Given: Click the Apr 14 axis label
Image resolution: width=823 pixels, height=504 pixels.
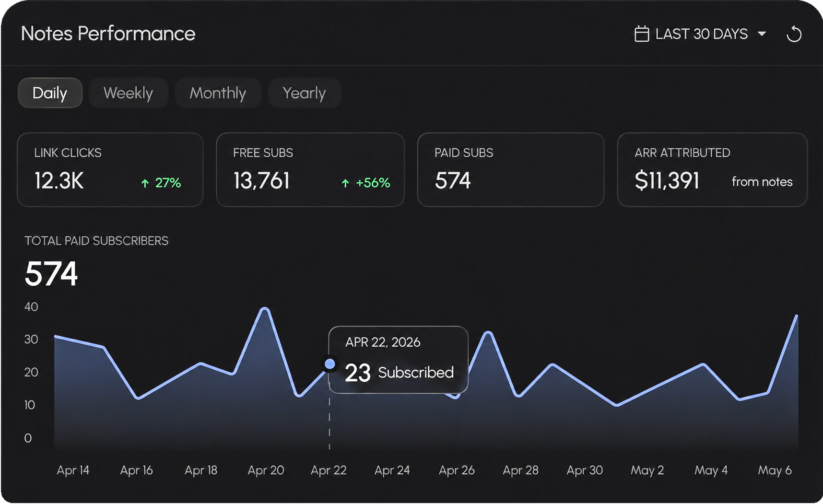Looking at the screenshot, I should click(73, 470).
